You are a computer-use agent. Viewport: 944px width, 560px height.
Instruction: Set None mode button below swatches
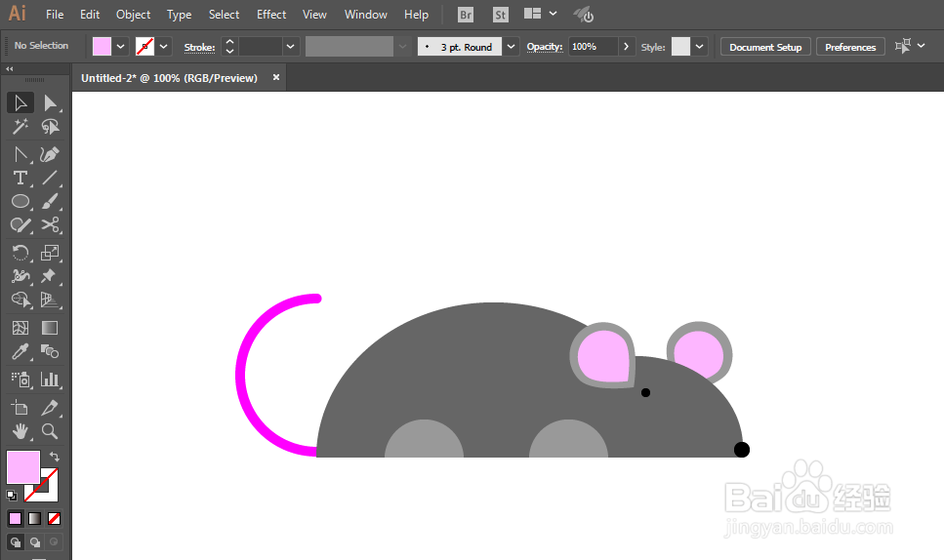coord(55,518)
